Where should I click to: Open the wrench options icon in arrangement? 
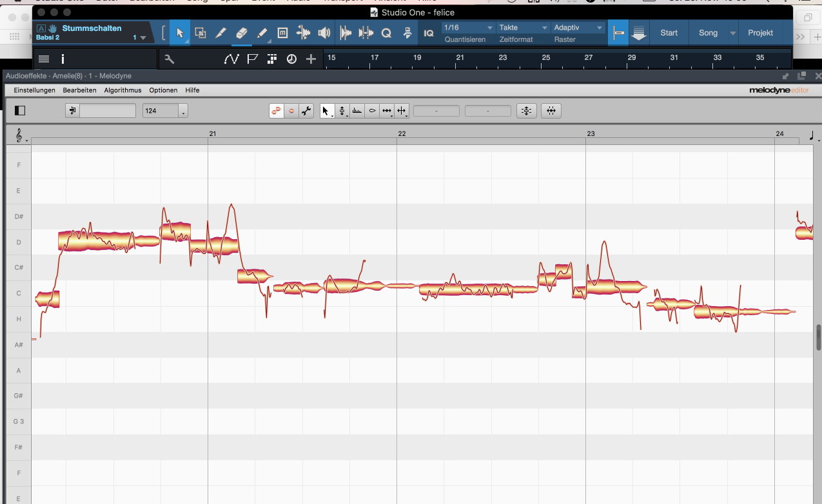[170, 59]
